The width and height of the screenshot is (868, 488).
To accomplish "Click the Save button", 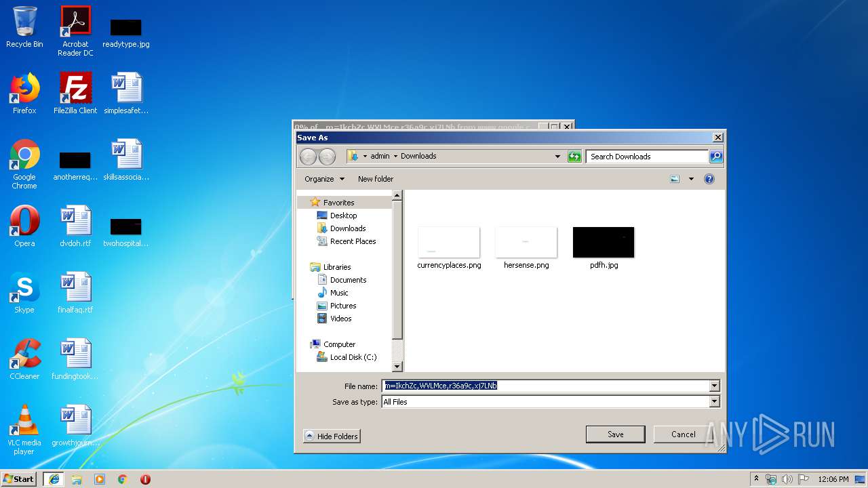I will pyautogui.click(x=616, y=434).
